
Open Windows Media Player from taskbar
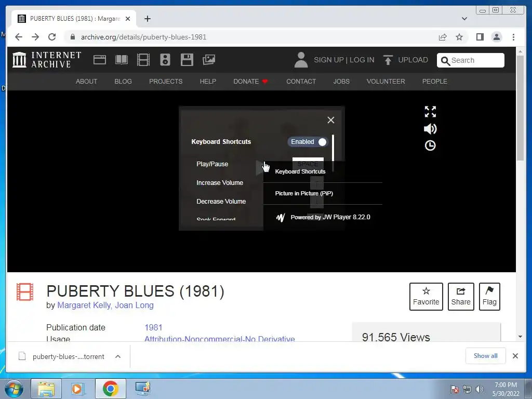[77, 389]
